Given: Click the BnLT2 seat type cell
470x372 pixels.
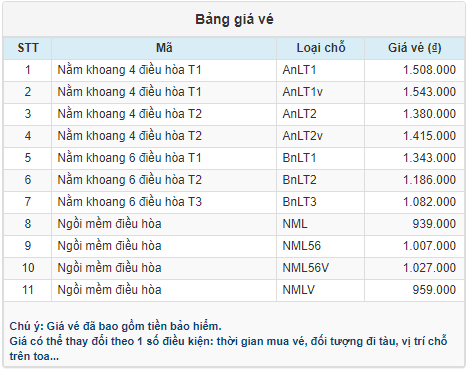Looking at the screenshot, I should [x=320, y=180].
